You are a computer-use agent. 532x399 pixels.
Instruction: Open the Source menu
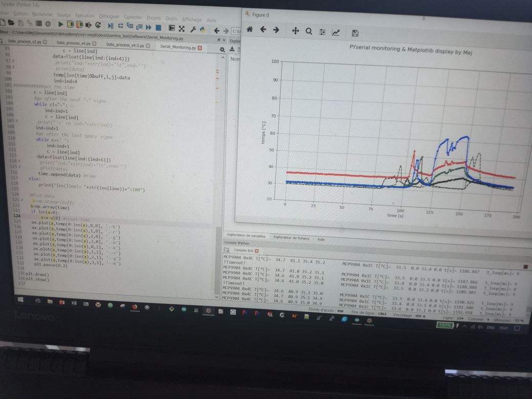pyautogui.click(x=64, y=15)
